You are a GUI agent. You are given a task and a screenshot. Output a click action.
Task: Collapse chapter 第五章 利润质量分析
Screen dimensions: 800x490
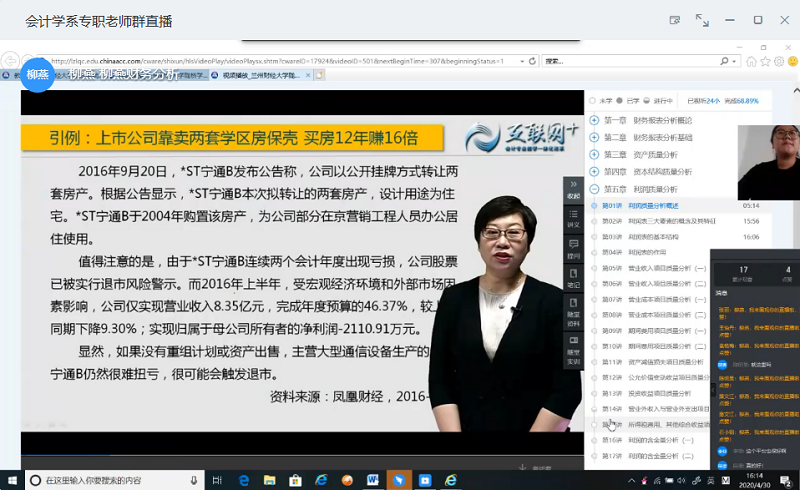coord(595,188)
